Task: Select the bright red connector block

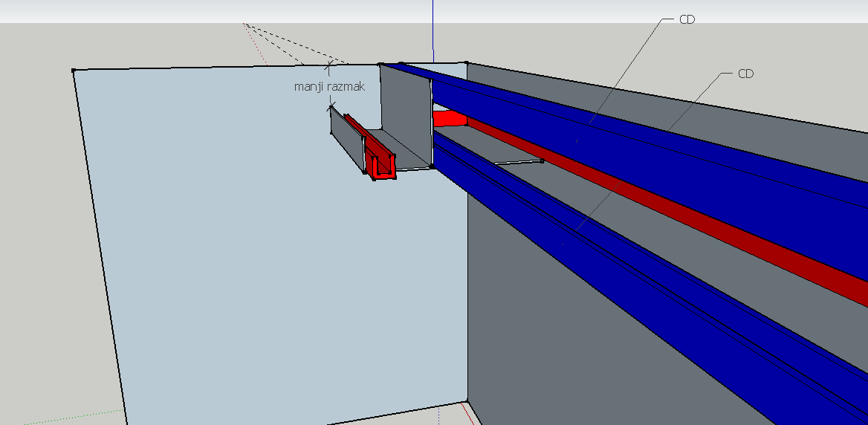Action: 448,119
